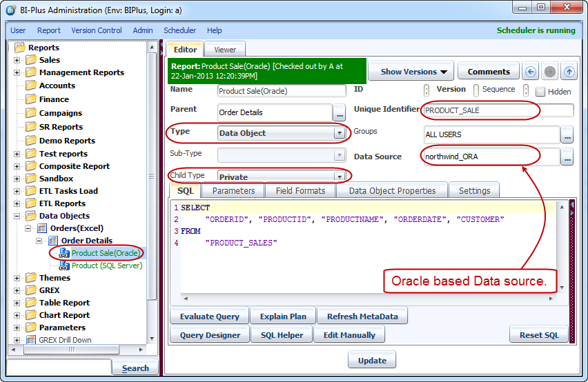Click the Unique Identifier input field
The image size is (588, 382).
(498, 110)
